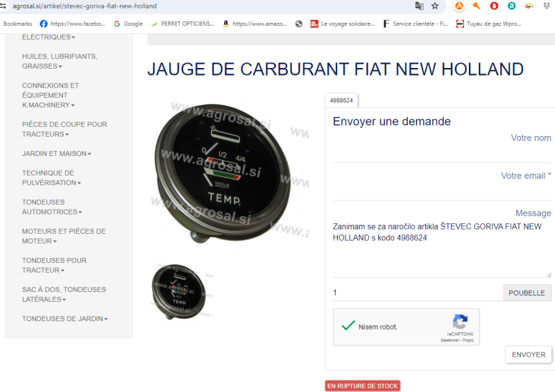Viewport: 555px width, 392px height.
Task: Click the quantity field showing 1
Action: (x=418, y=293)
